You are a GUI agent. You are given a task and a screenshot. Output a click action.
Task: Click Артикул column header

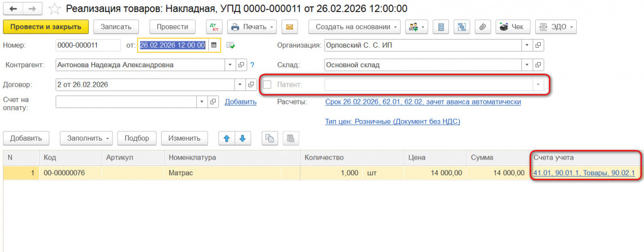(133, 158)
